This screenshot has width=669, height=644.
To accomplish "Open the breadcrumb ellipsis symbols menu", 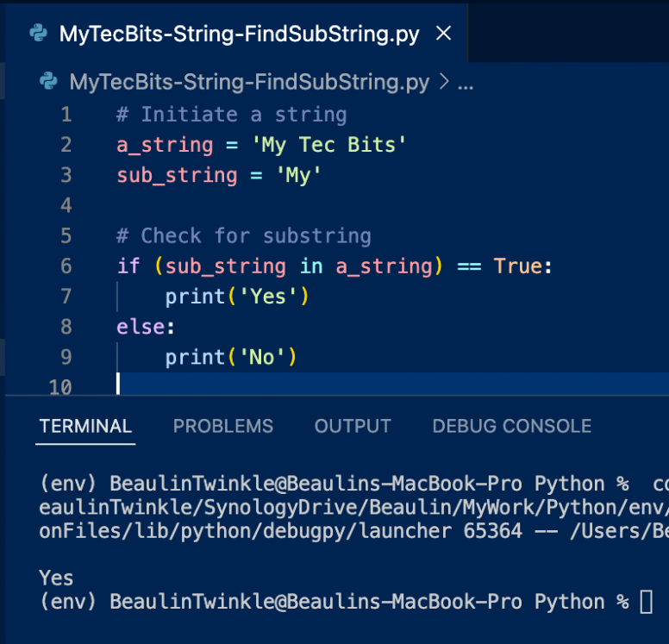I will click(x=466, y=84).
